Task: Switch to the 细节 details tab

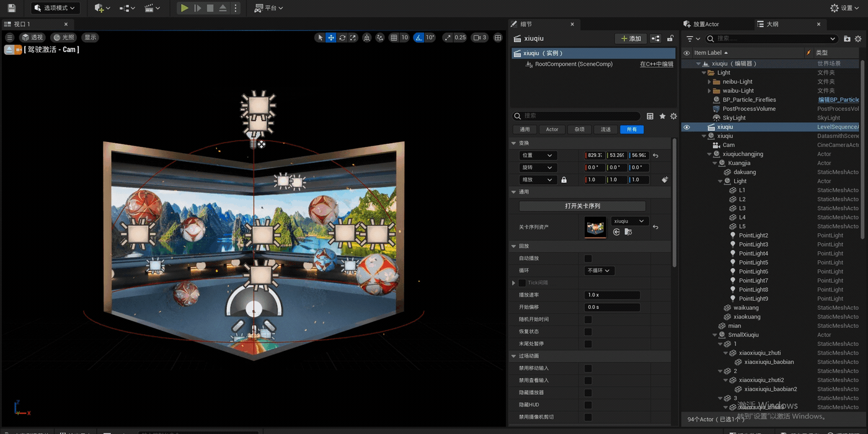Action: point(526,24)
